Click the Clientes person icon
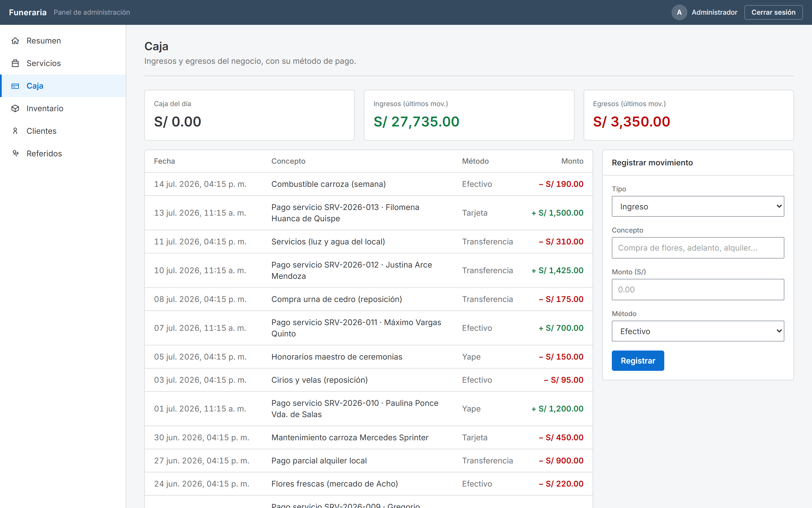This screenshot has height=508, width=812. [15, 131]
